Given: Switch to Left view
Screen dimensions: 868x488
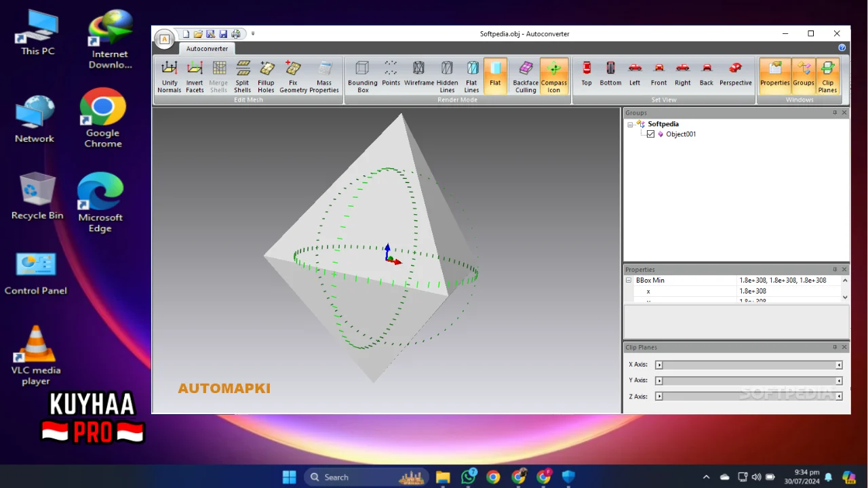Looking at the screenshot, I should tap(635, 73).
